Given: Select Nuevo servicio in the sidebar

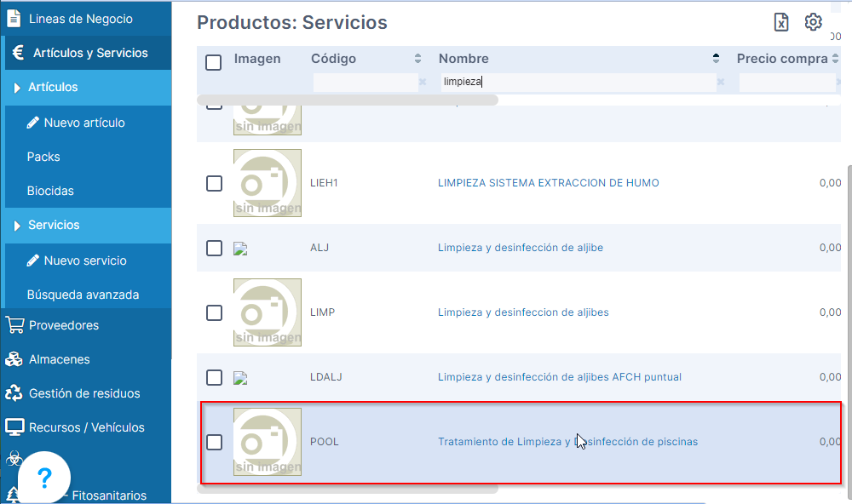Looking at the screenshot, I should click(x=84, y=261).
